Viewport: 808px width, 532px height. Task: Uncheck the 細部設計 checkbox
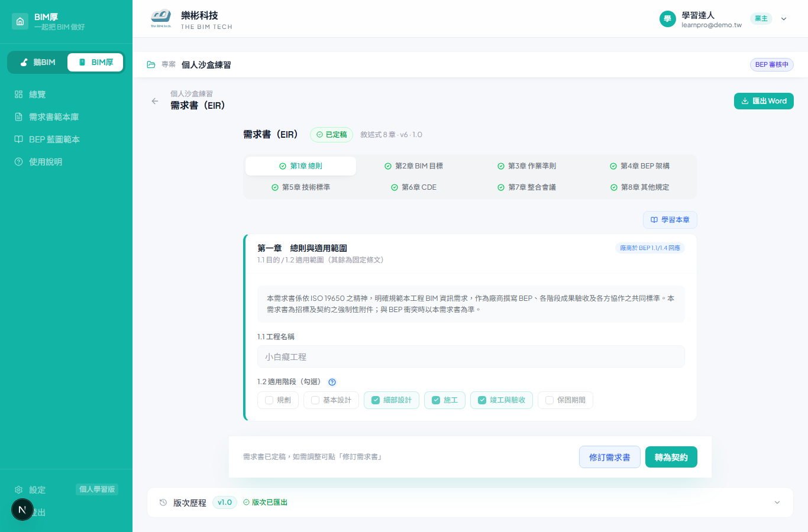pos(376,400)
